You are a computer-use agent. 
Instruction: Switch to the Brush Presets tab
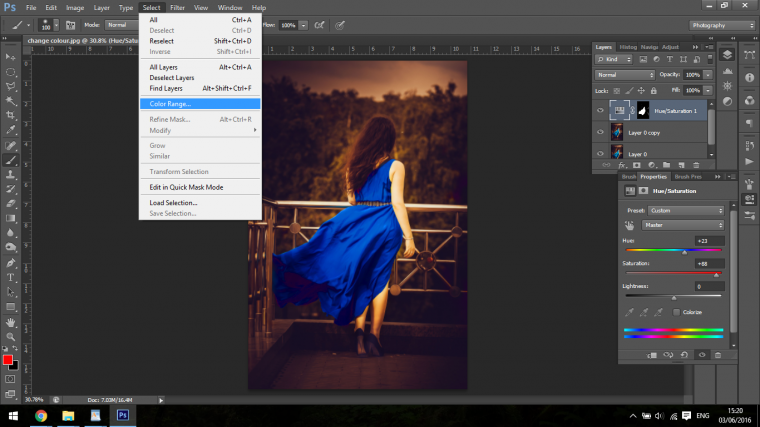click(688, 177)
